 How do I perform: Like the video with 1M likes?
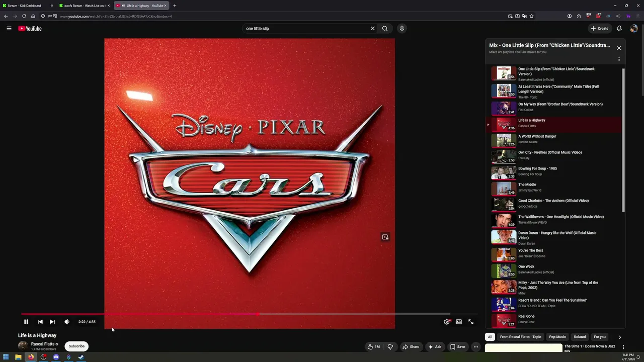(374, 346)
